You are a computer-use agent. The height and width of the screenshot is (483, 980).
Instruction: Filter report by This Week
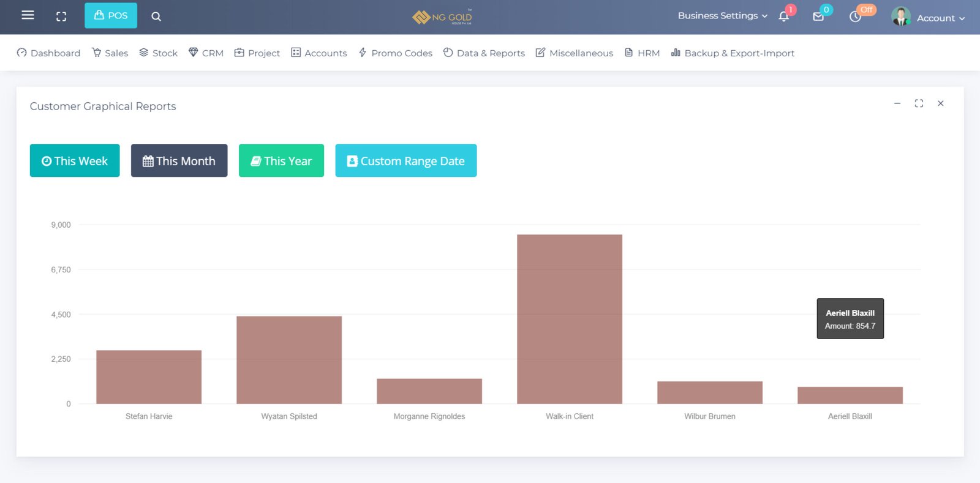pyautogui.click(x=75, y=160)
